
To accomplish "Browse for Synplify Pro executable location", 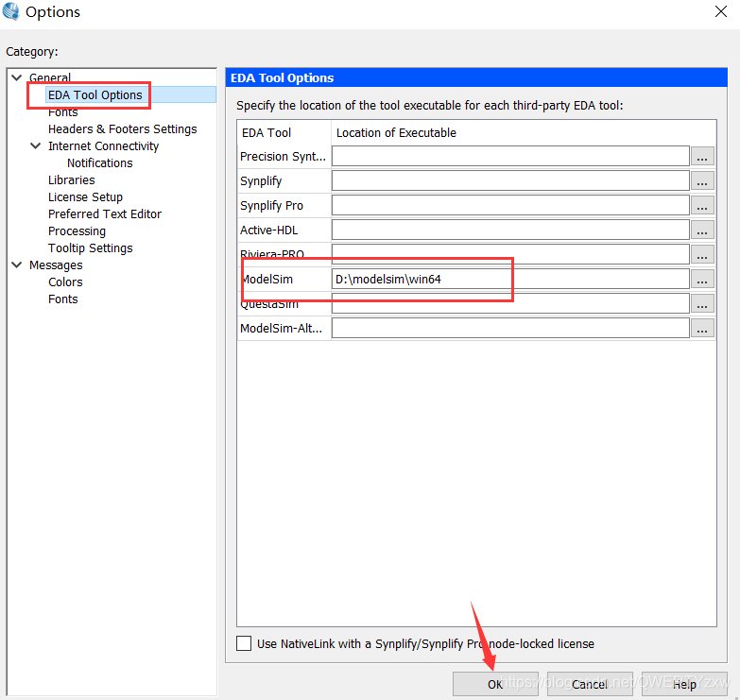I will coord(702,205).
